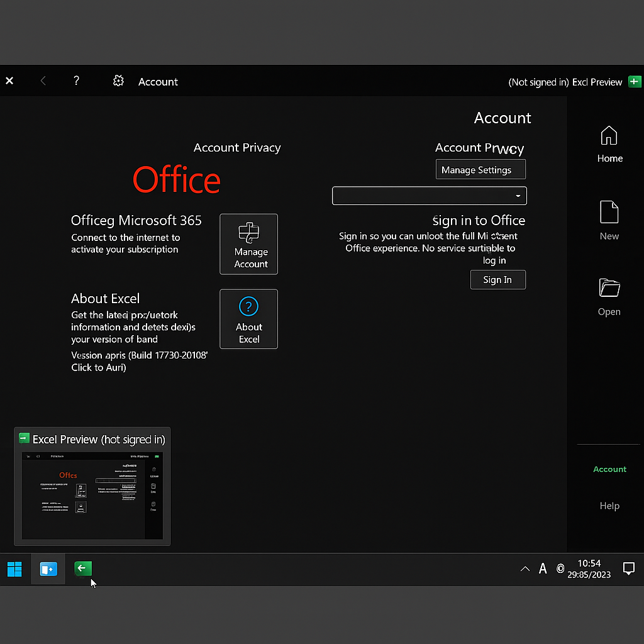This screenshot has height=644, width=644.
Task: Go back using the left arrow icon
Action: pos(43,81)
